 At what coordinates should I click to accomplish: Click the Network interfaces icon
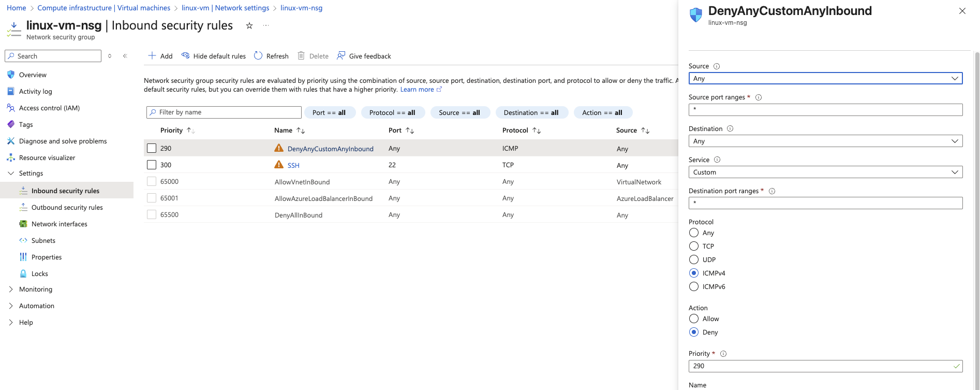tap(23, 224)
